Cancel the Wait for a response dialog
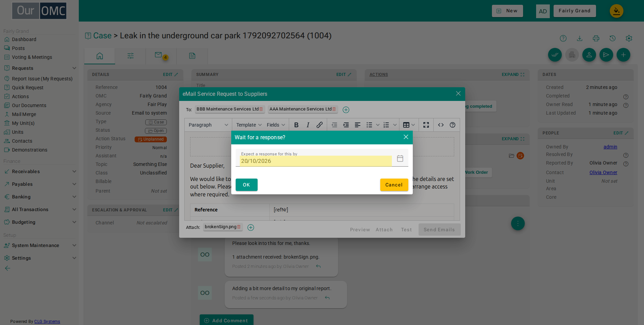 394,185
